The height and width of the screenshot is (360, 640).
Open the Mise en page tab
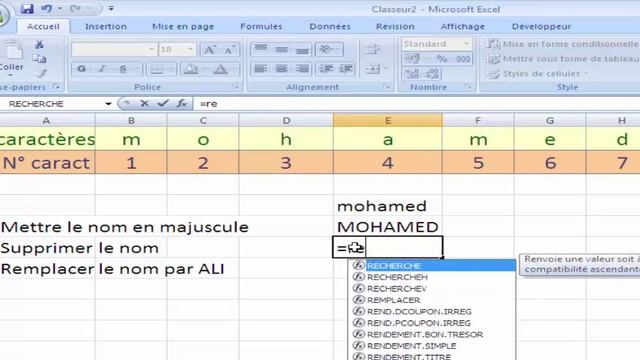[x=183, y=27]
